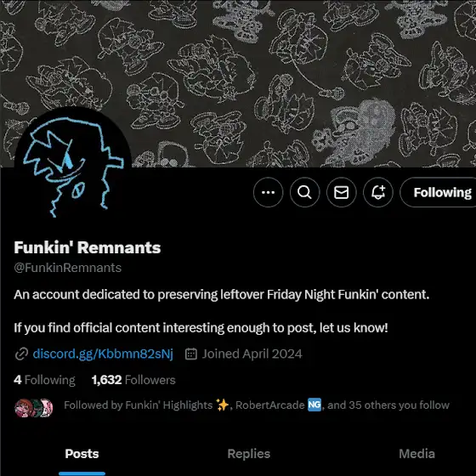Switch to the Media tab
The image size is (476, 476).
416,454
